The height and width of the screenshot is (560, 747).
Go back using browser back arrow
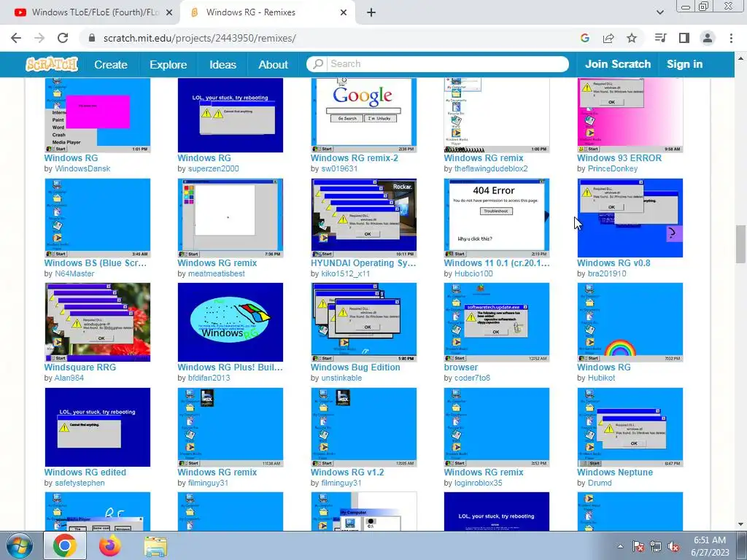[x=16, y=38]
